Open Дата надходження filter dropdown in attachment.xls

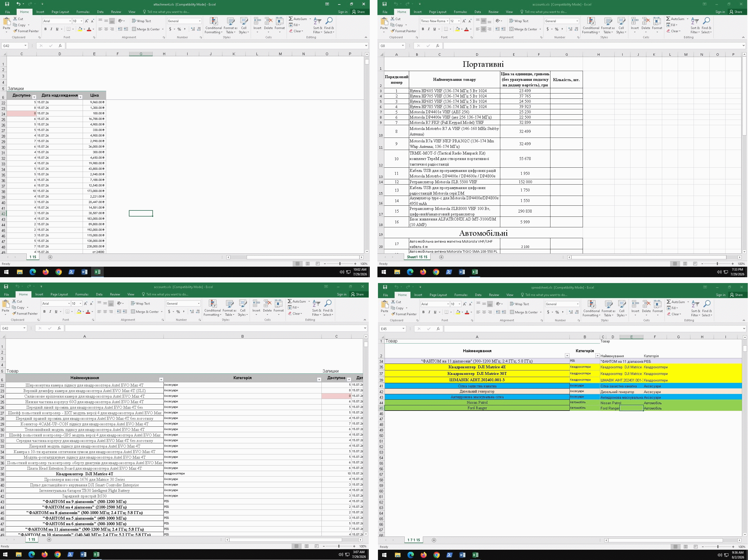coord(81,97)
